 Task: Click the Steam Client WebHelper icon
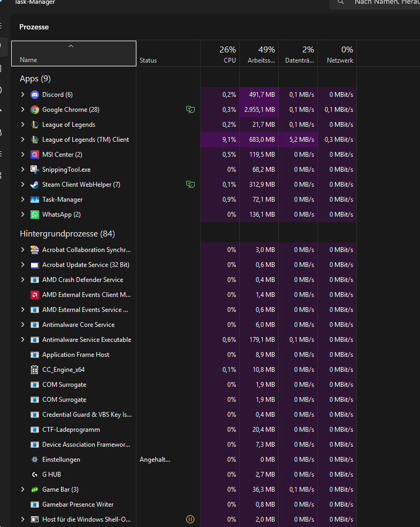pyautogui.click(x=35, y=185)
